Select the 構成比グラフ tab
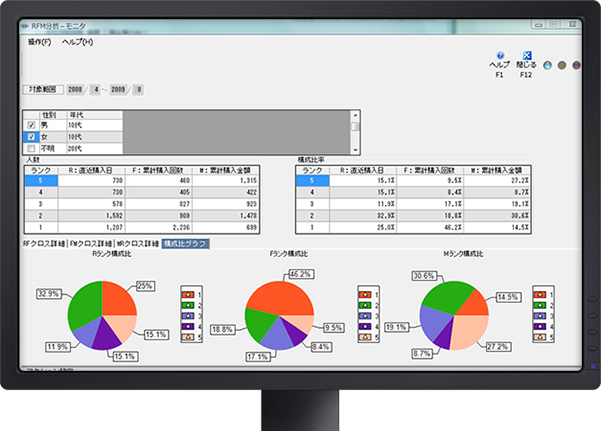 pos(186,243)
